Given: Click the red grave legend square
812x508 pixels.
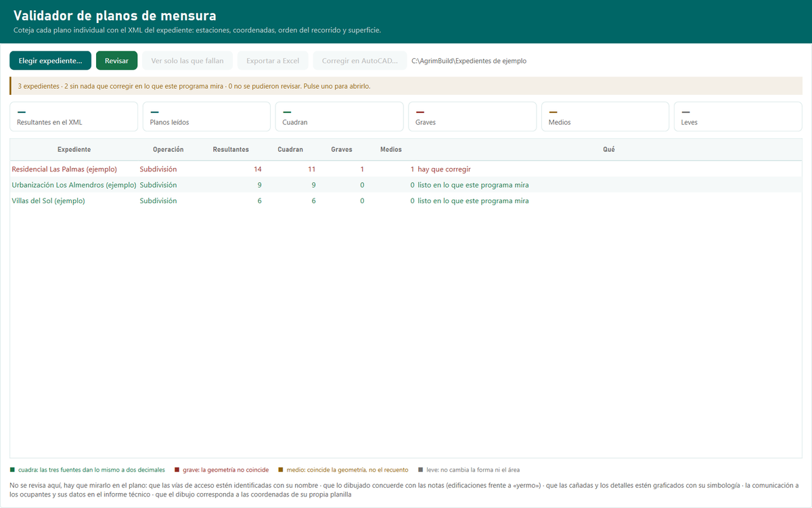Looking at the screenshot, I should (x=177, y=469).
